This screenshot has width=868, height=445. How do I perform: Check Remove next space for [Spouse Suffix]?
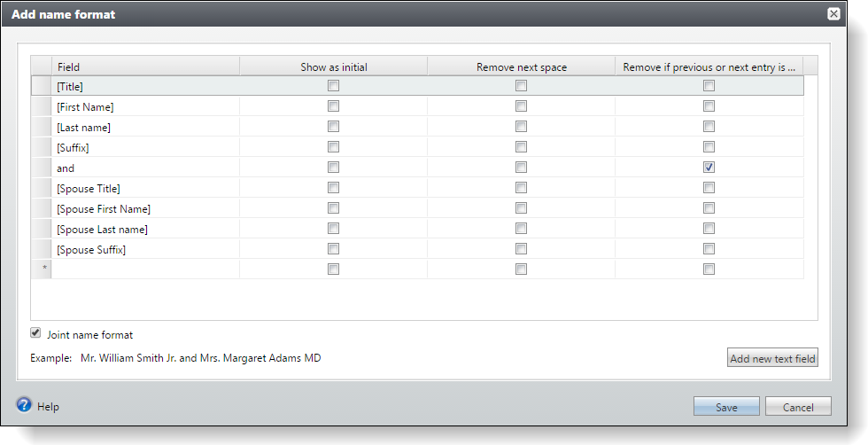point(521,249)
